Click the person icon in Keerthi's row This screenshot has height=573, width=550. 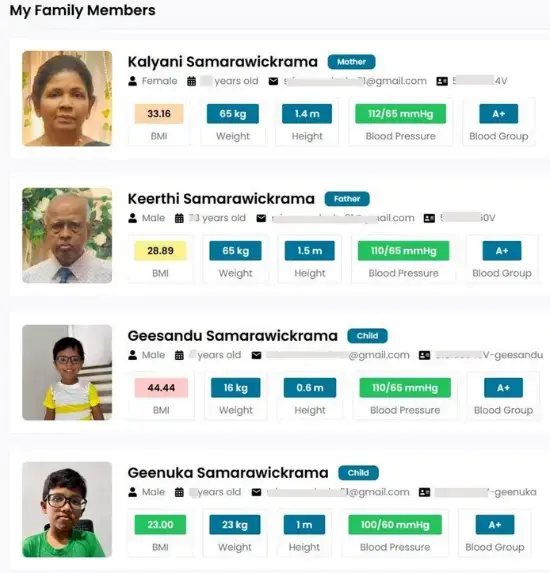click(x=133, y=218)
